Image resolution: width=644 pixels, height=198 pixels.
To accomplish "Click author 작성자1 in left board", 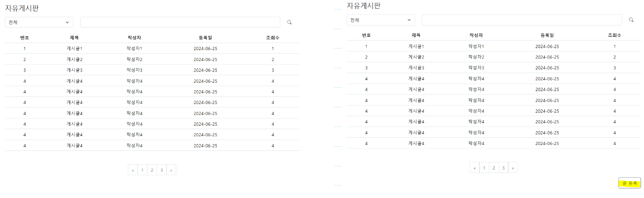I will pyautogui.click(x=134, y=48).
